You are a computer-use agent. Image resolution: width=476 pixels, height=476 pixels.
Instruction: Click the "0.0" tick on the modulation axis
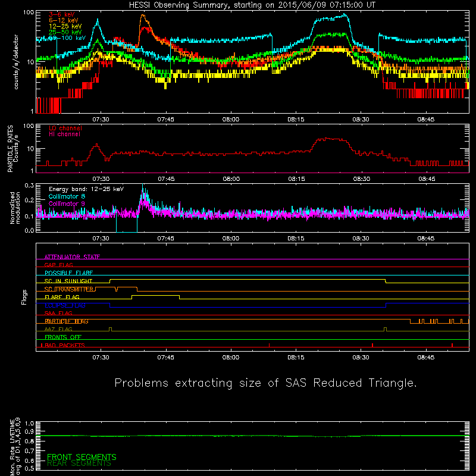point(29,230)
